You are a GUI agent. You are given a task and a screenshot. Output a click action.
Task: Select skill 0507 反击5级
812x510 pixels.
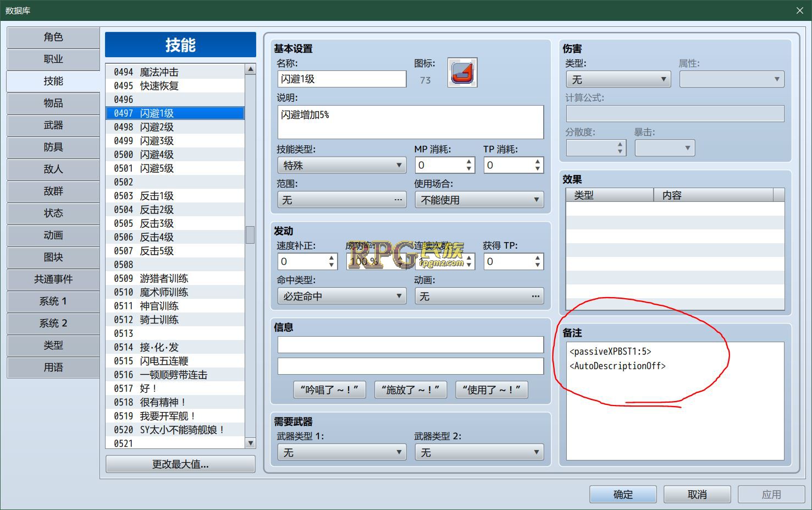[x=175, y=250]
